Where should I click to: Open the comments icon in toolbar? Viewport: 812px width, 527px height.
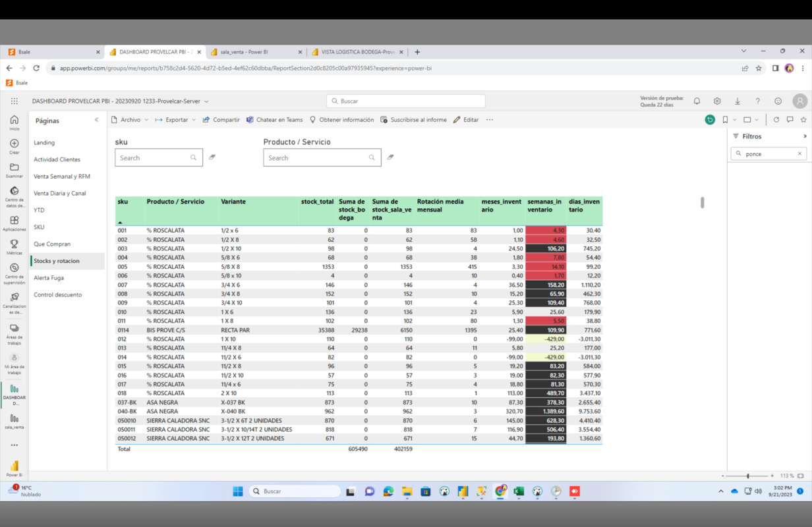790,120
